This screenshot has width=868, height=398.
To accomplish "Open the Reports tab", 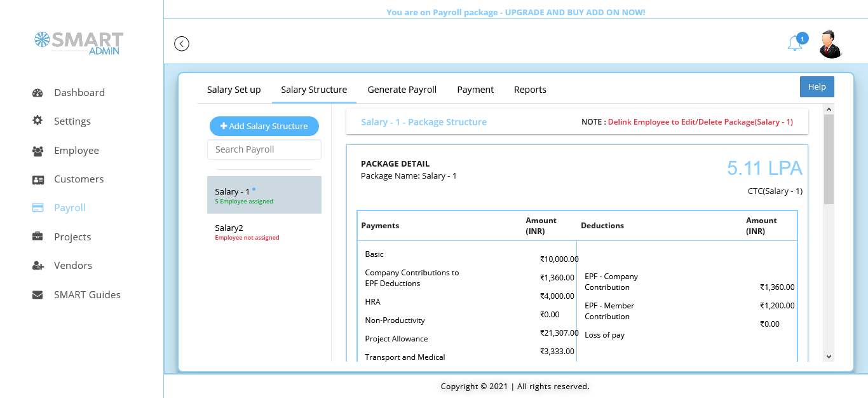I will coord(530,90).
